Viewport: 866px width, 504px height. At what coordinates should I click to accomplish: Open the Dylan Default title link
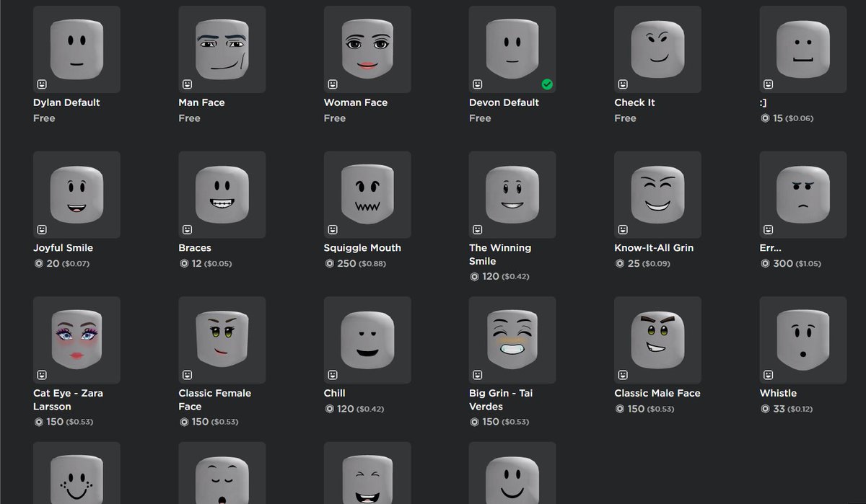(x=66, y=103)
